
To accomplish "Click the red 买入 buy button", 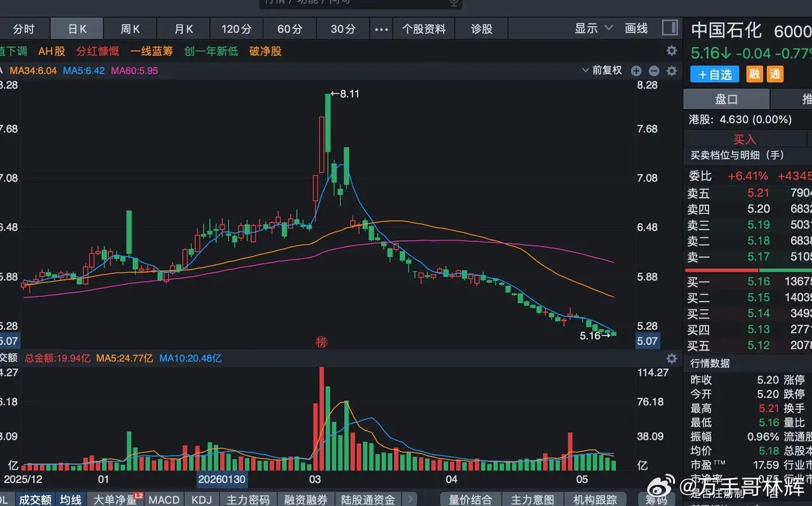I will (x=745, y=139).
